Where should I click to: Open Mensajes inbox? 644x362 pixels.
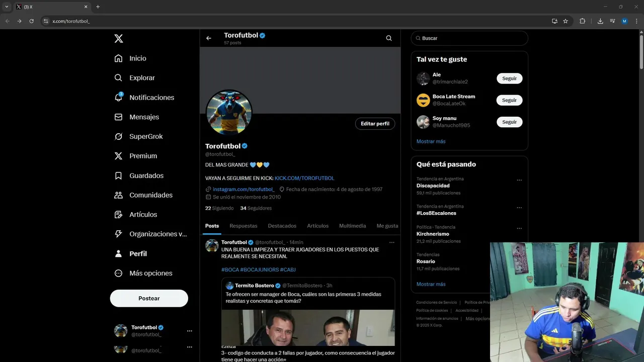click(x=137, y=117)
